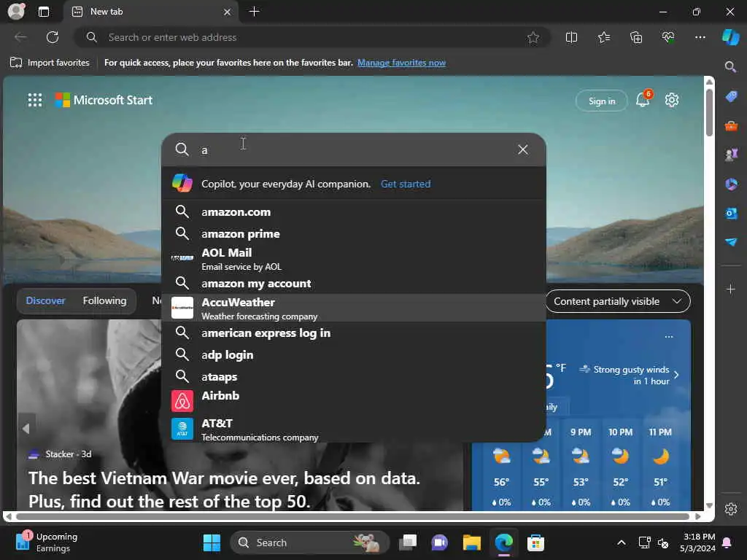Select american express log in suggestion
The height and width of the screenshot is (560, 747).
point(354,332)
